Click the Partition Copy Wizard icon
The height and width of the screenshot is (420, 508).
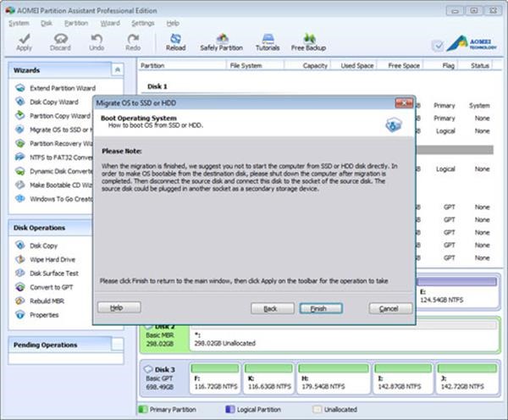point(20,115)
